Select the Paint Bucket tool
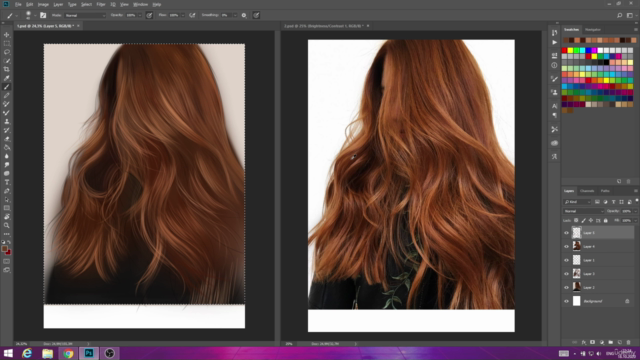The image size is (640, 360). pos(7,147)
